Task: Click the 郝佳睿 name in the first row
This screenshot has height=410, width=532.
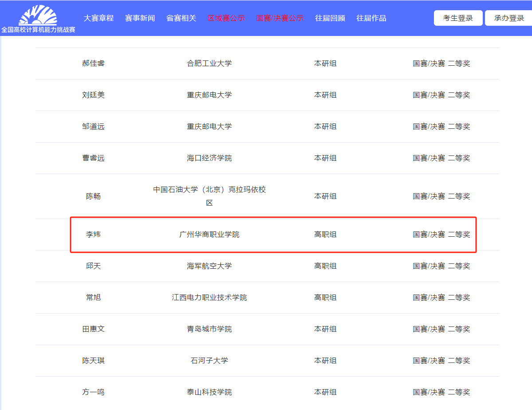Action: click(93, 63)
